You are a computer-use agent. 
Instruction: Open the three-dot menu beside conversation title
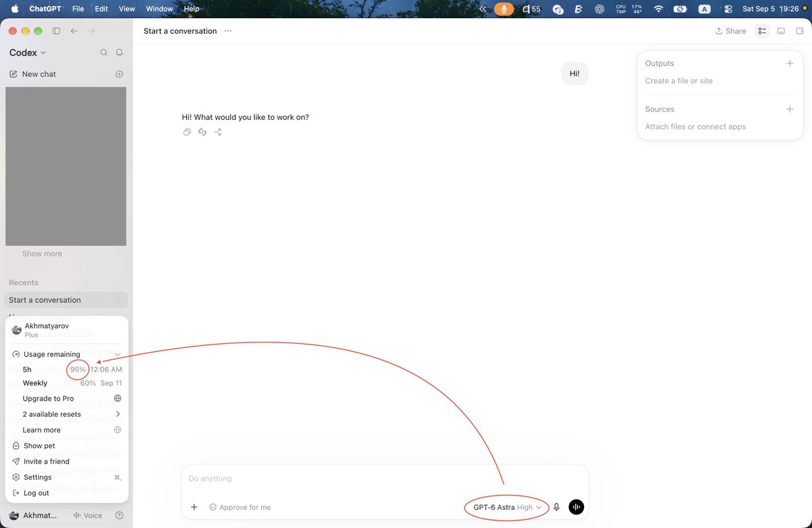click(227, 31)
